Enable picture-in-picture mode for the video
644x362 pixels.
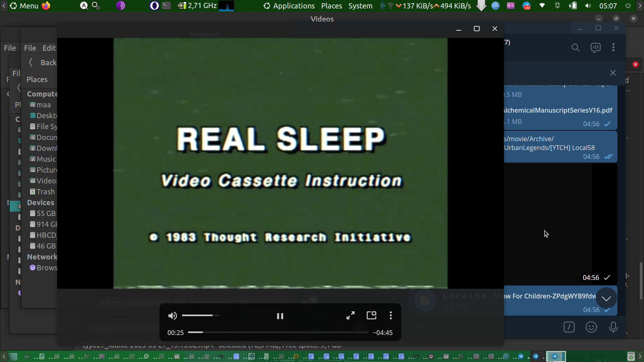click(x=372, y=315)
